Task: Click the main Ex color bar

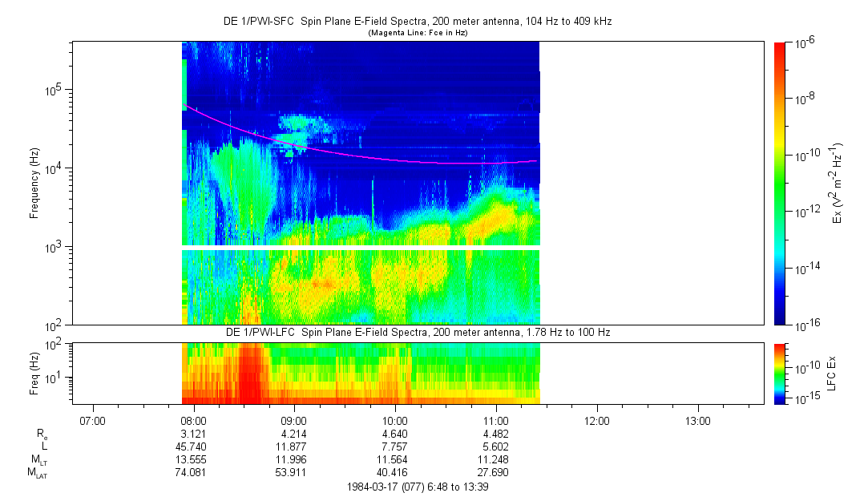Action: [779, 184]
